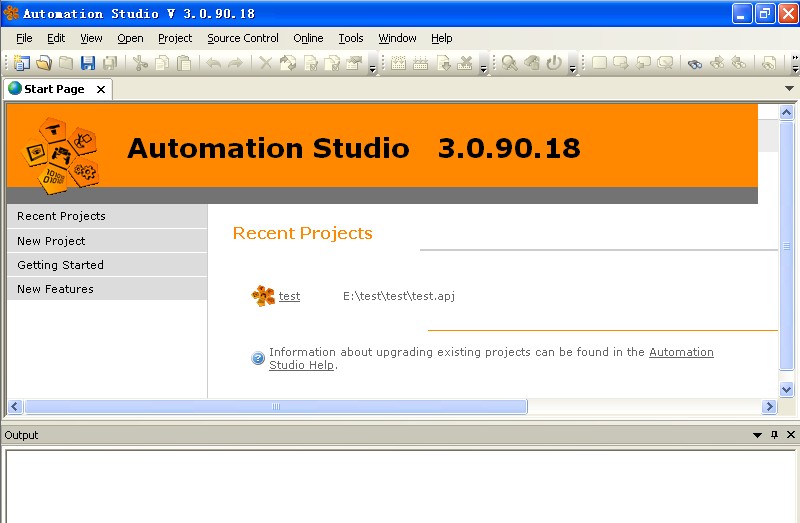
Task: Select New Features in sidebar
Action: [x=107, y=289]
